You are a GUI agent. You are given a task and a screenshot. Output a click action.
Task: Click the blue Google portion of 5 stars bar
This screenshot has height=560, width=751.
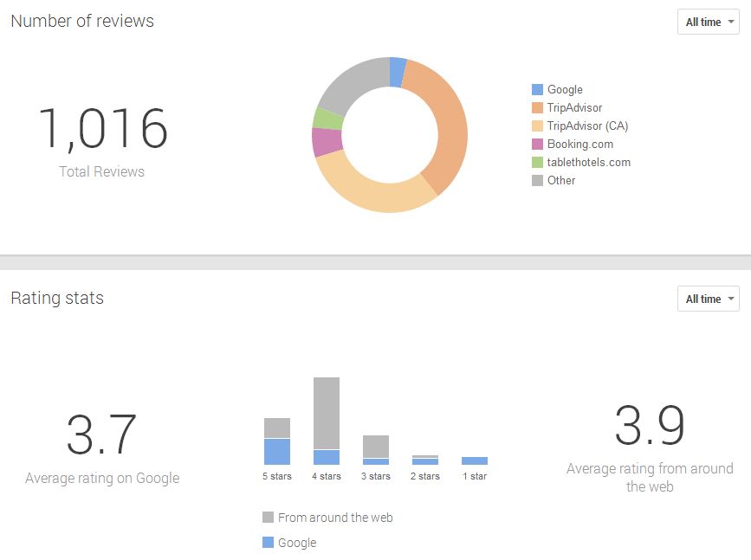[277, 452]
